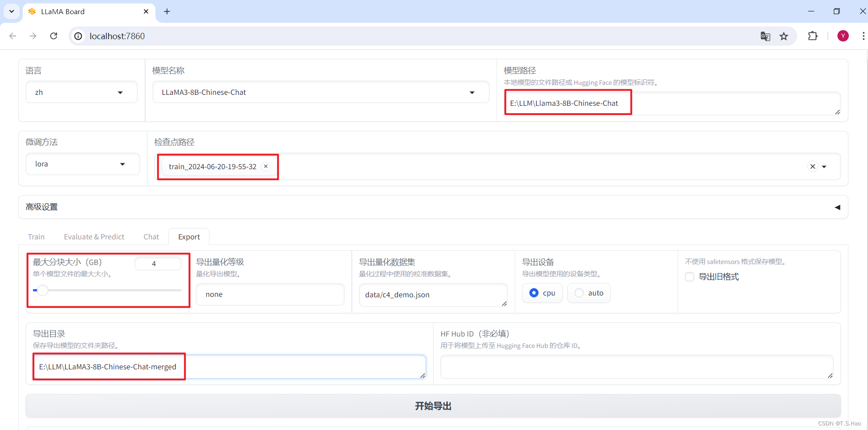This screenshot has height=430, width=868.
Task: View site information for localhost
Action: (x=78, y=36)
